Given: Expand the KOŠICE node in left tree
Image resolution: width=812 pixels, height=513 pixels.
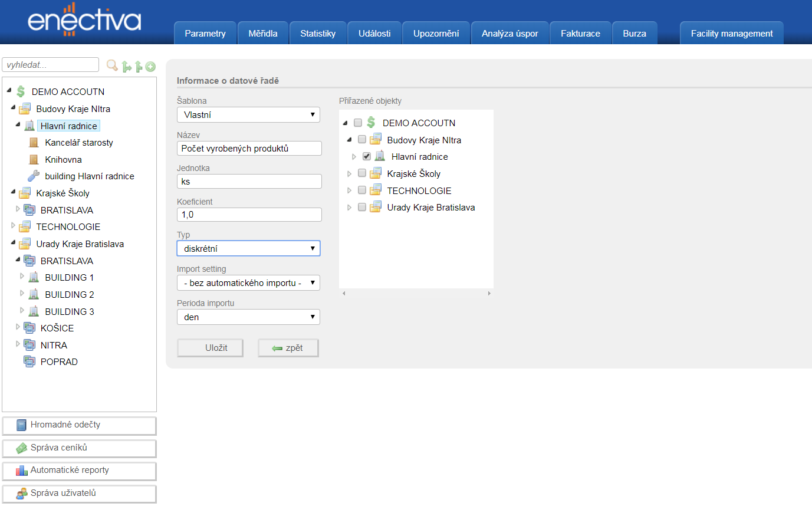Looking at the screenshot, I should pos(18,327).
